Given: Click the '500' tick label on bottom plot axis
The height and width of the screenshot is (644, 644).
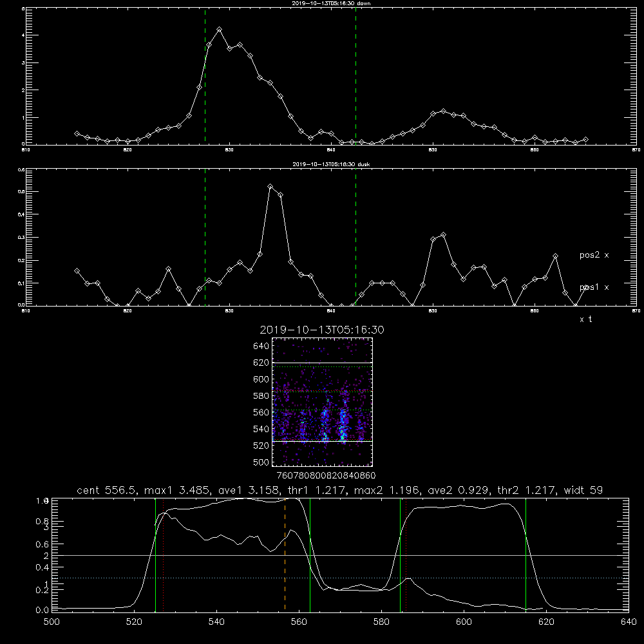Looking at the screenshot, I should [x=52, y=622].
